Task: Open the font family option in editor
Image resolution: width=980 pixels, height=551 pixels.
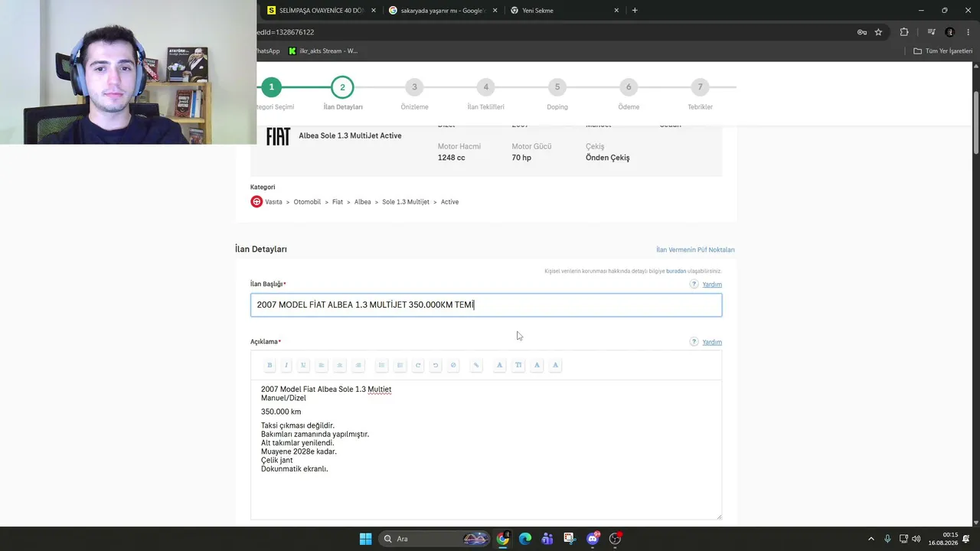Action: point(500,365)
